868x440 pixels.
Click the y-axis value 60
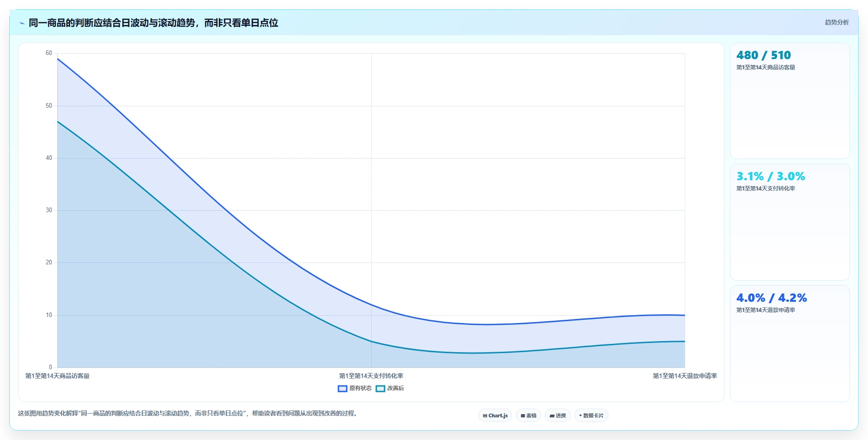(x=49, y=53)
